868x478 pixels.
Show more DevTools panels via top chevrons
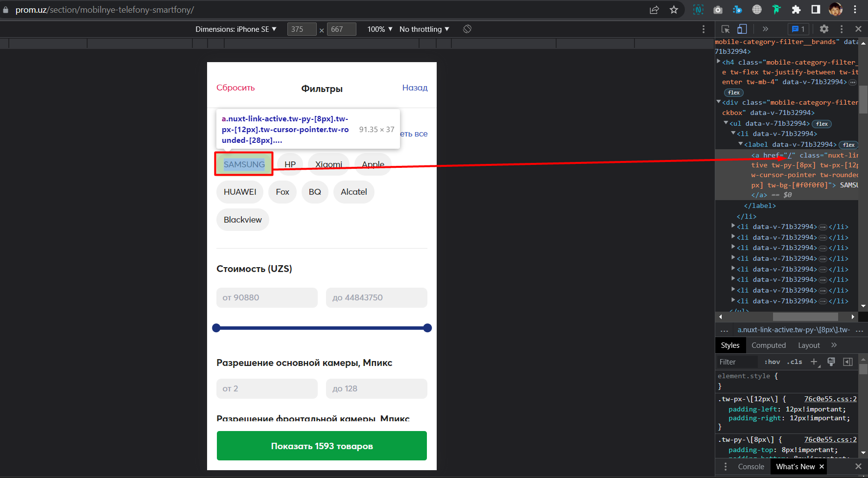(x=766, y=29)
